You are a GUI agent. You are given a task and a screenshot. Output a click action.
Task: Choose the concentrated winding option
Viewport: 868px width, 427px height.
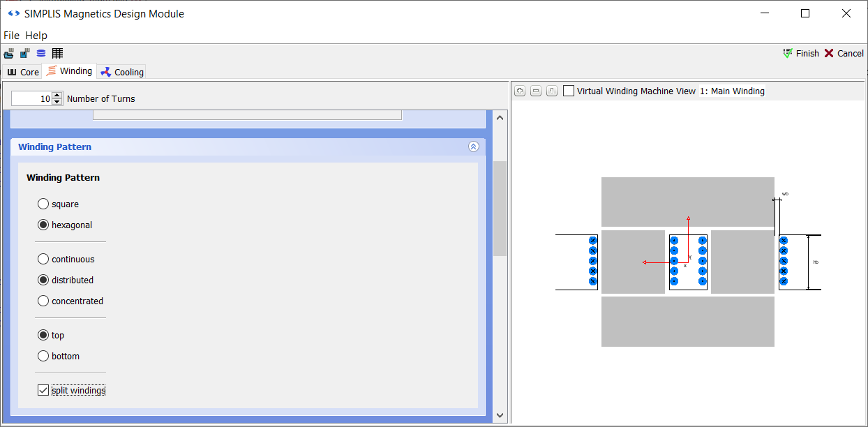[43, 301]
